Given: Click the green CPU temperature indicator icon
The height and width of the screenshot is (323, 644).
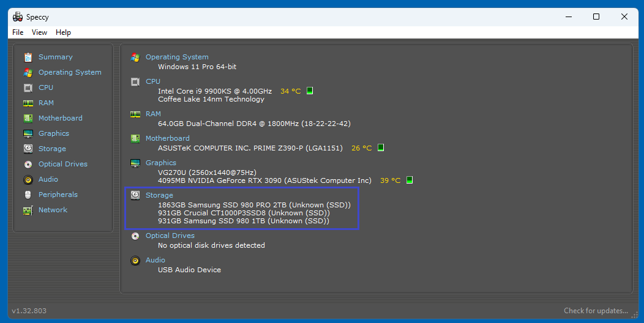Looking at the screenshot, I should (x=310, y=91).
